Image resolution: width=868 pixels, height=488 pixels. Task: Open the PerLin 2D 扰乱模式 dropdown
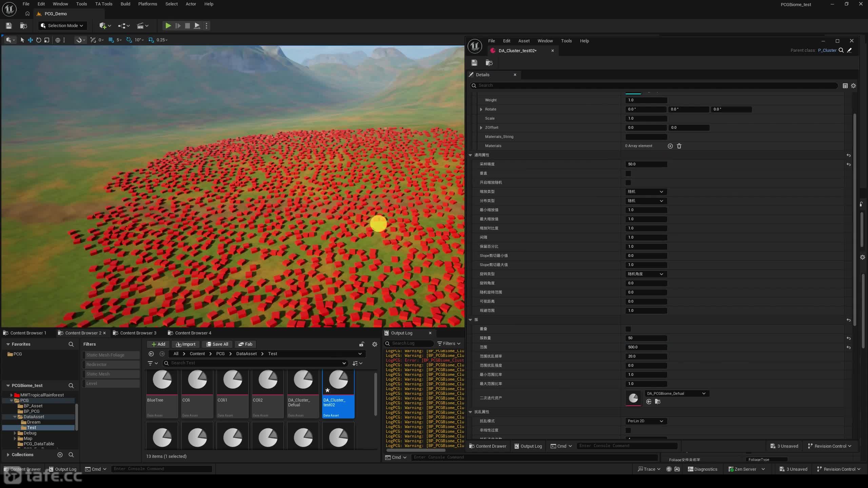coord(646,421)
